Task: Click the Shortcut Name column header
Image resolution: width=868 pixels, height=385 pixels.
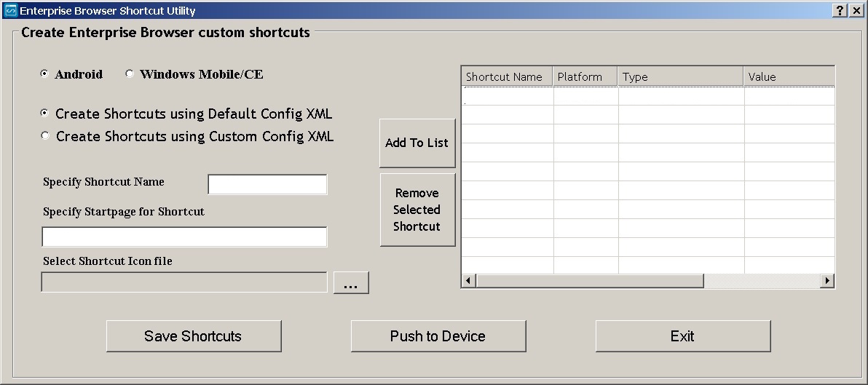Action: click(507, 76)
